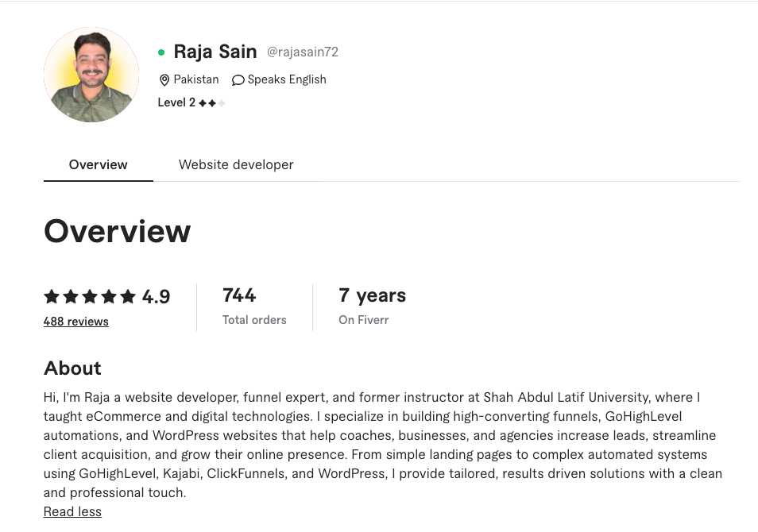Click the seller name Raja Sain
Viewport: 758px width, 532px height.
click(215, 51)
